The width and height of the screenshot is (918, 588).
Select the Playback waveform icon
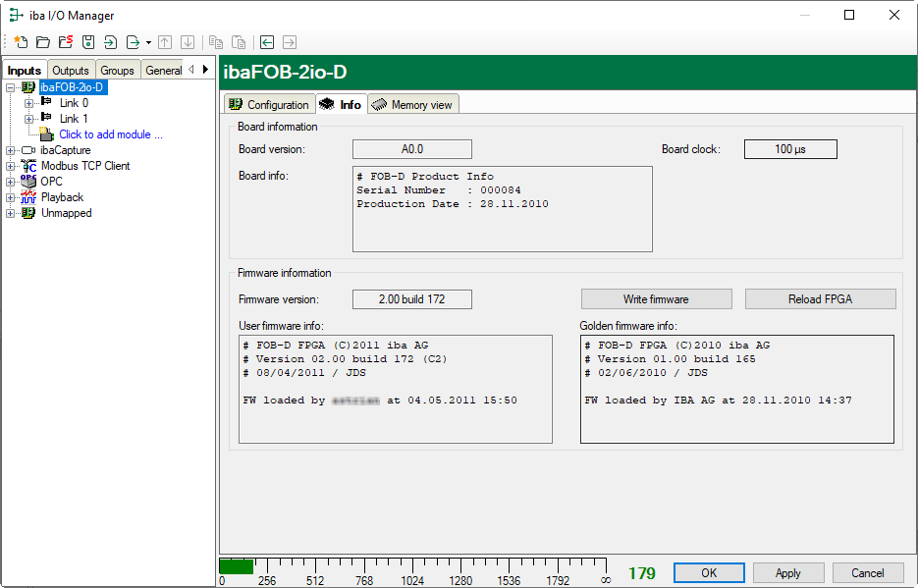(x=28, y=197)
